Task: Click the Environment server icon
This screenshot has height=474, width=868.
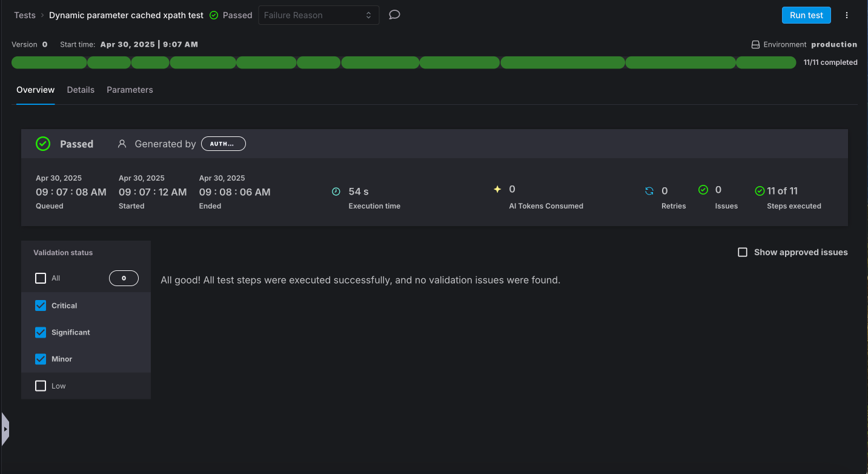Action: pos(755,45)
